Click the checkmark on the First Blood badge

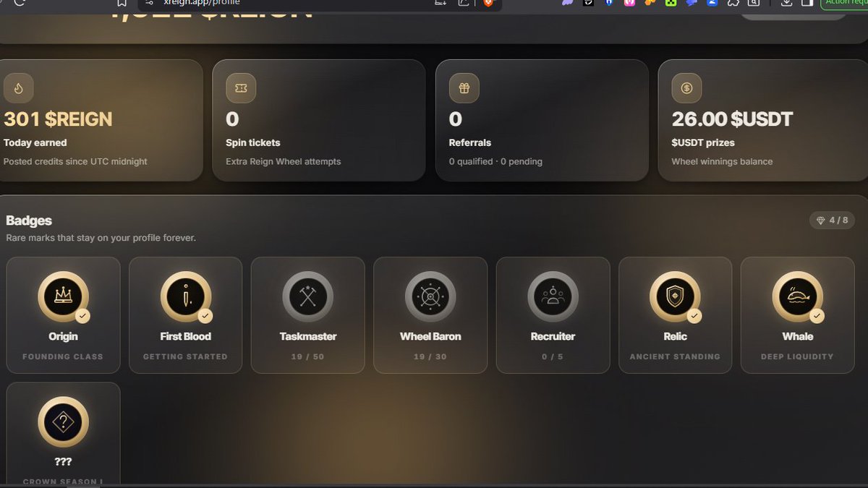click(205, 316)
